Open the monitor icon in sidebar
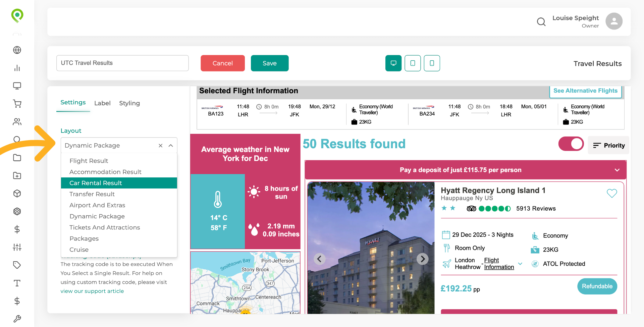The image size is (644, 327). pos(17,86)
